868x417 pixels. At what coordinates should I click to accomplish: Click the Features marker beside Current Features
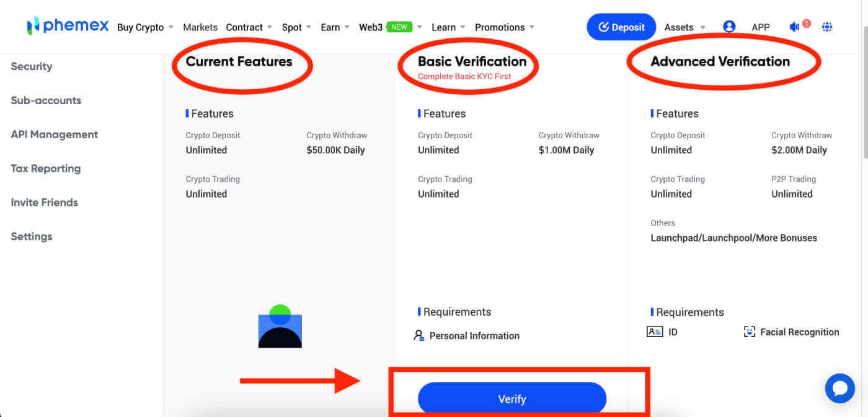pos(187,113)
